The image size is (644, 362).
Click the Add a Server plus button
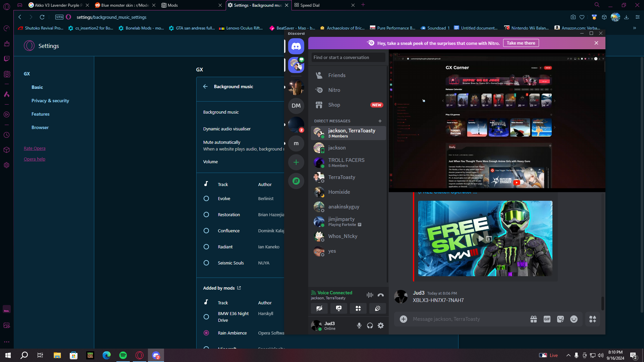point(296,162)
